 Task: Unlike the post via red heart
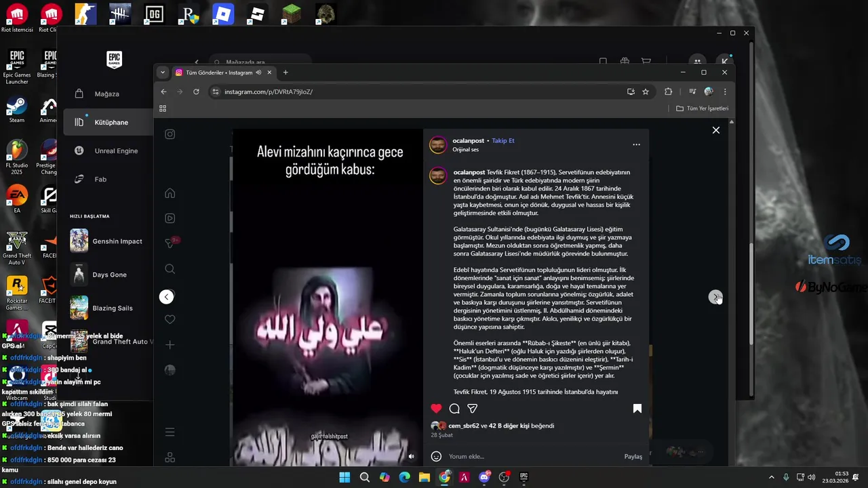[436, 408]
